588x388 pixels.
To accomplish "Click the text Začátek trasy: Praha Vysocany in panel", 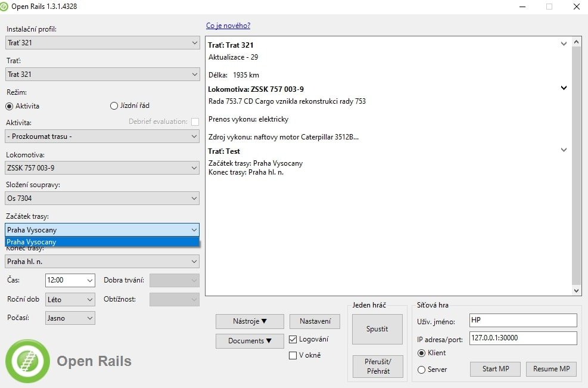I will 256,163.
